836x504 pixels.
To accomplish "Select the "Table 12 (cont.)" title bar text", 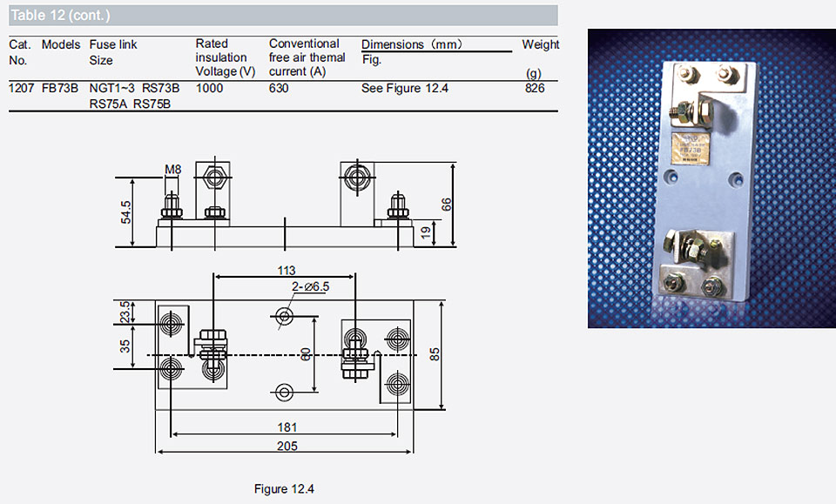I will pyautogui.click(x=60, y=16).
